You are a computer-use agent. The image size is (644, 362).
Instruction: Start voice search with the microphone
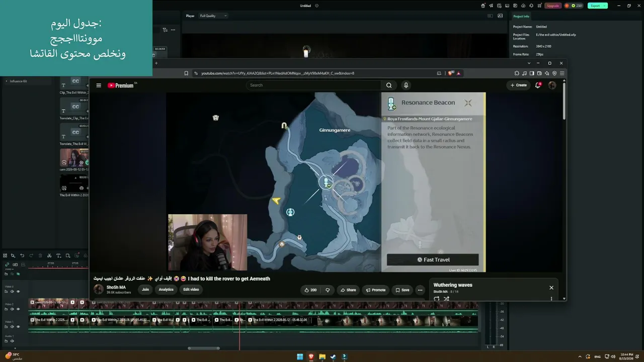pos(406,85)
